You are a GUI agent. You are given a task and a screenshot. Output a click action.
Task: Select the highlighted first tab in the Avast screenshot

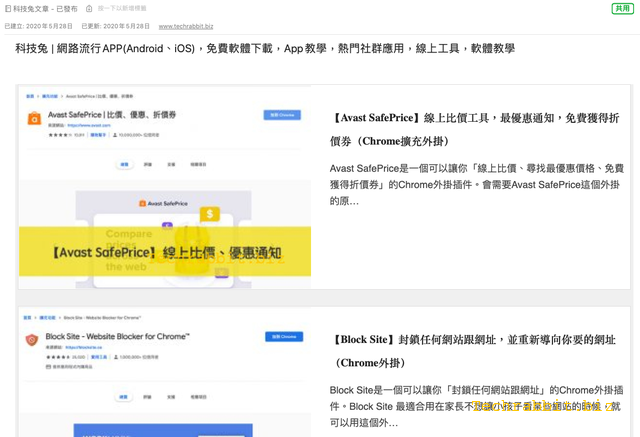click(124, 164)
